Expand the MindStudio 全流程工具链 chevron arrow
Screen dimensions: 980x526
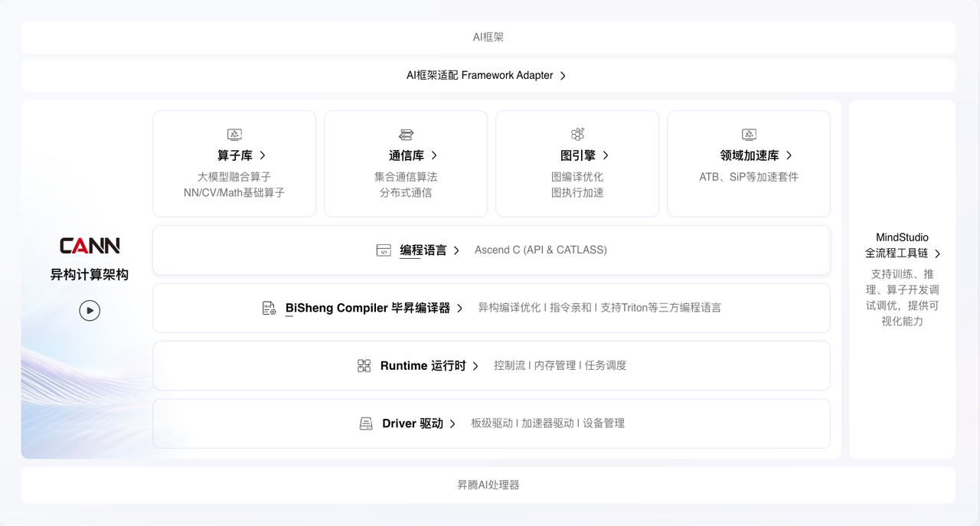(x=937, y=253)
